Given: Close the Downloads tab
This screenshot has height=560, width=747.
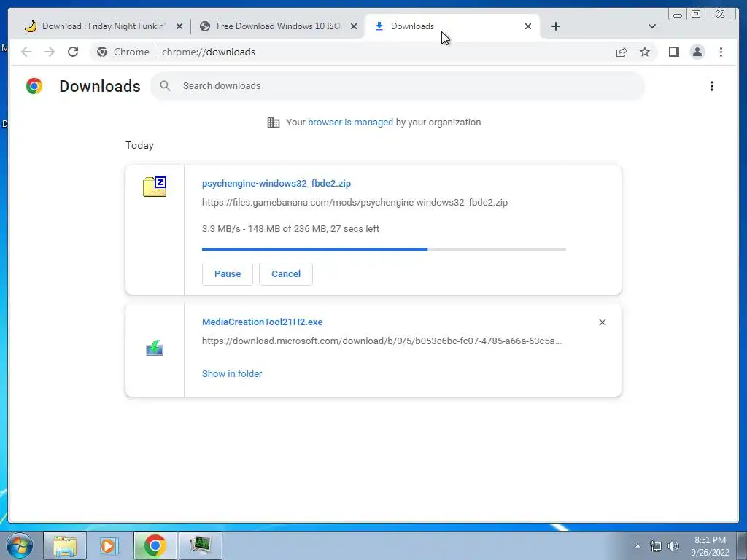Looking at the screenshot, I should [528, 26].
